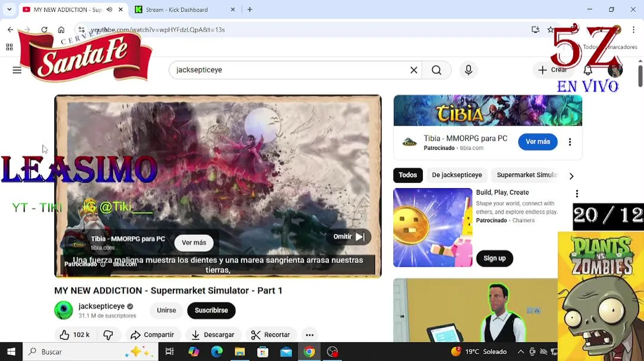Open Task View on the taskbar
The image size is (644, 361).
coord(170,352)
